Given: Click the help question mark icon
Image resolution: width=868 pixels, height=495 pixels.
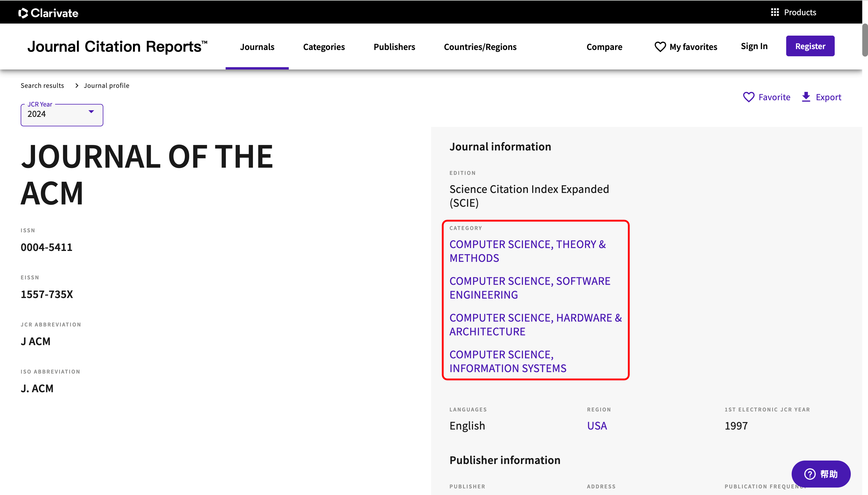Looking at the screenshot, I should point(810,473).
